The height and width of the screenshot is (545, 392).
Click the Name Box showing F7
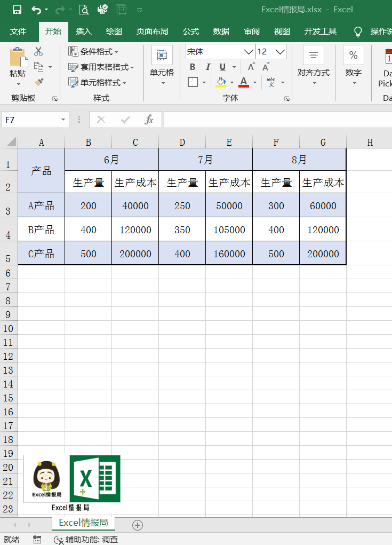(x=30, y=120)
